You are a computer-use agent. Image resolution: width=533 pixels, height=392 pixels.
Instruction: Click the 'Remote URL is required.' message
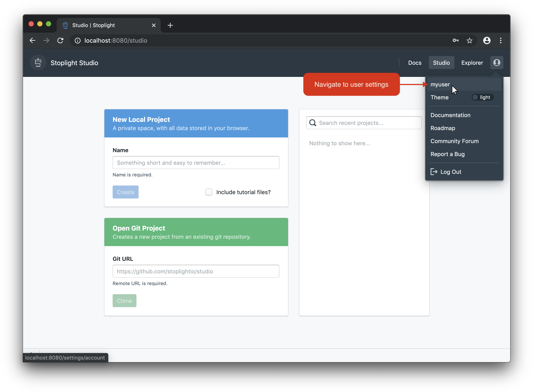[x=140, y=283]
